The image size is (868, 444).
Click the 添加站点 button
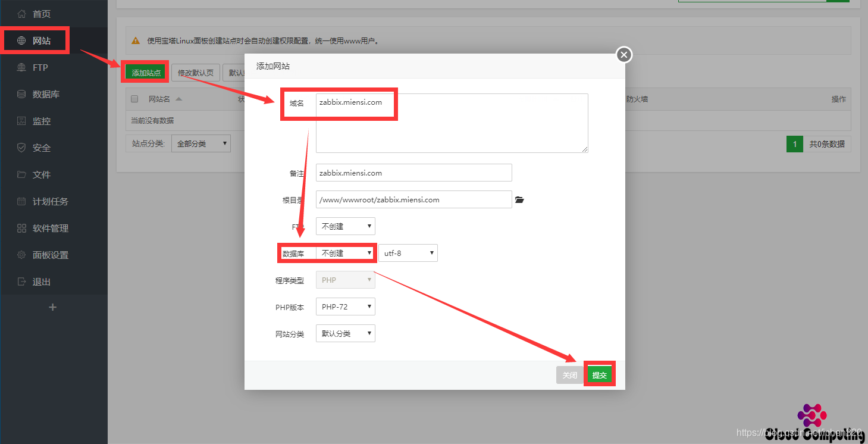145,71
